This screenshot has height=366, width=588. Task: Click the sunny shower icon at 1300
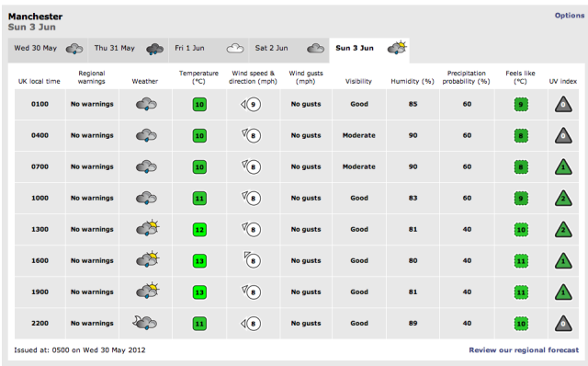click(x=148, y=227)
